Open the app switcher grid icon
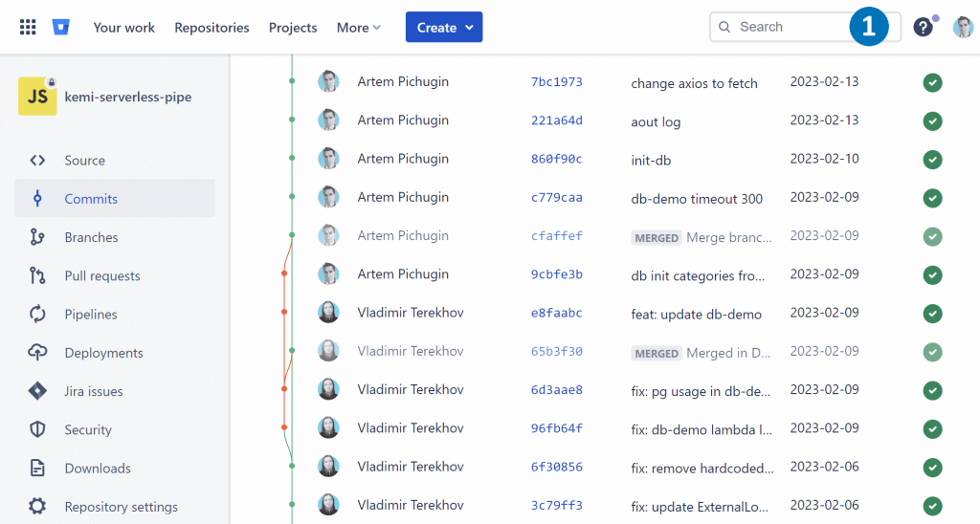This screenshot has width=980, height=524. (x=28, y=27)
